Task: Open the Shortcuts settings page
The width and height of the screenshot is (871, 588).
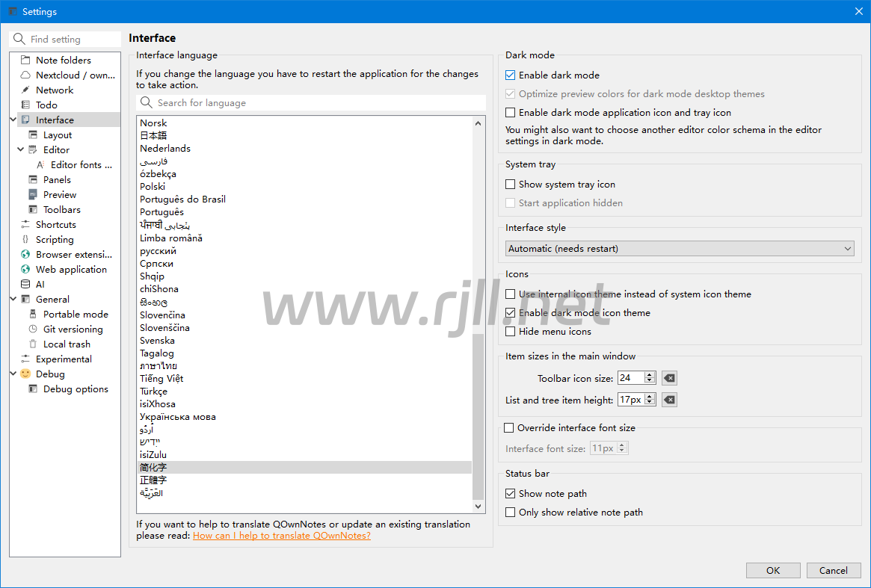Action: pos(56,225)
